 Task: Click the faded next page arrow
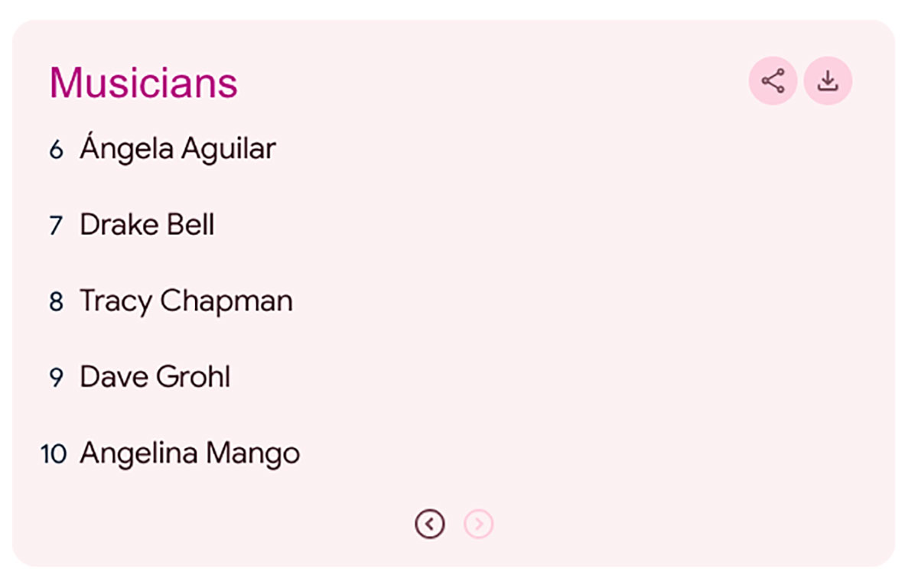(479, 525)
